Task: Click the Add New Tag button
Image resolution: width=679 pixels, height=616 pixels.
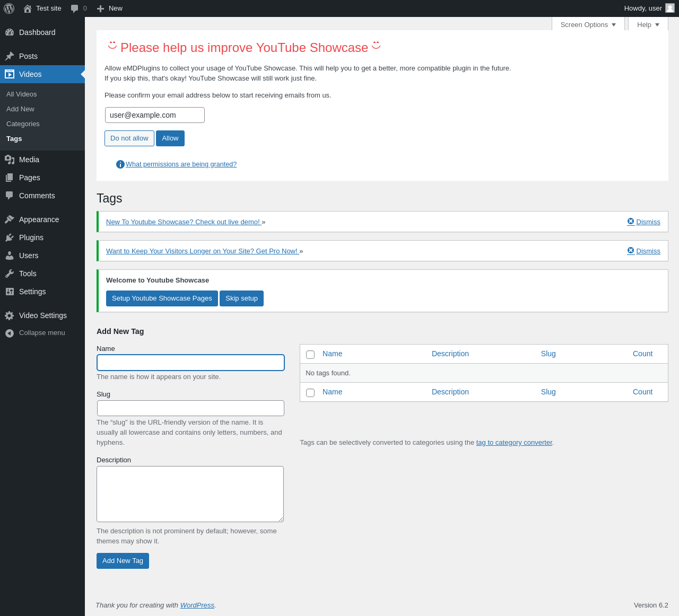Action: click(123, 561)
